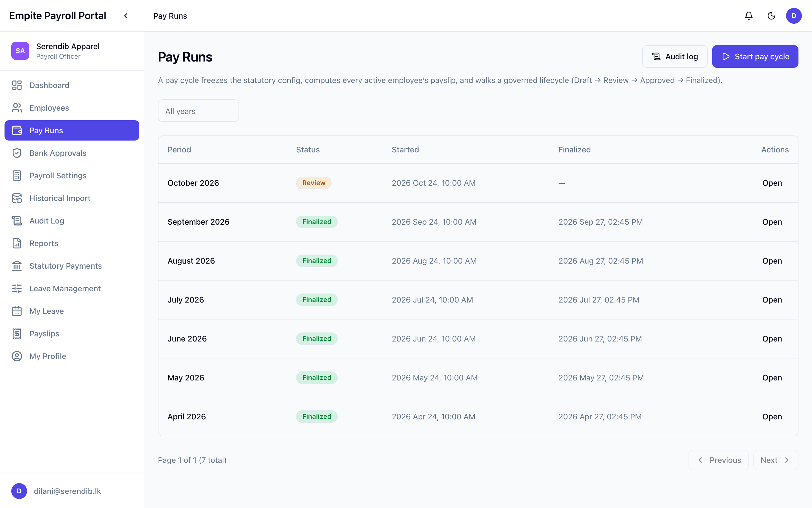Click the Audit Log scroll icon in sidebar
Viewport: 812px width, 508px height.
[17, 221]
